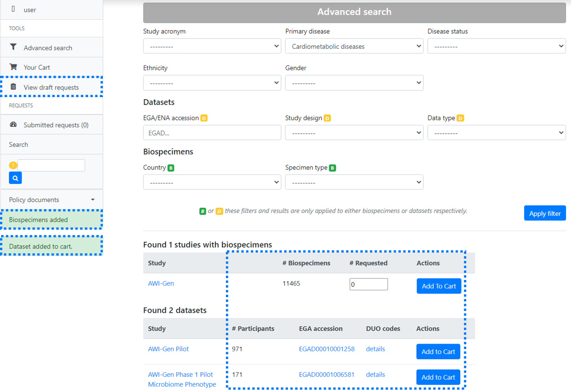Open Submitted requests (0) in the sidebar
This screenshot has height=392, width=571.
pos(52,125)
